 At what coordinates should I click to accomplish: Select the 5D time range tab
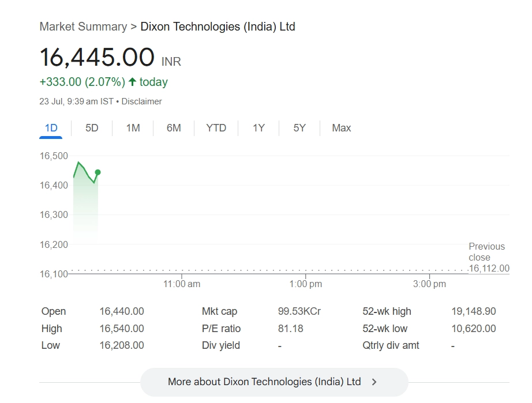92,128
